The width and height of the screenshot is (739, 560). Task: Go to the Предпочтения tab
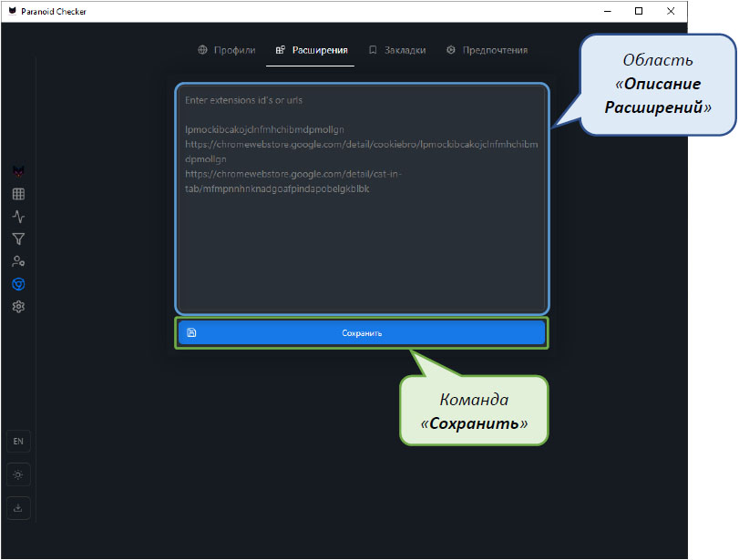click(487, 50)
